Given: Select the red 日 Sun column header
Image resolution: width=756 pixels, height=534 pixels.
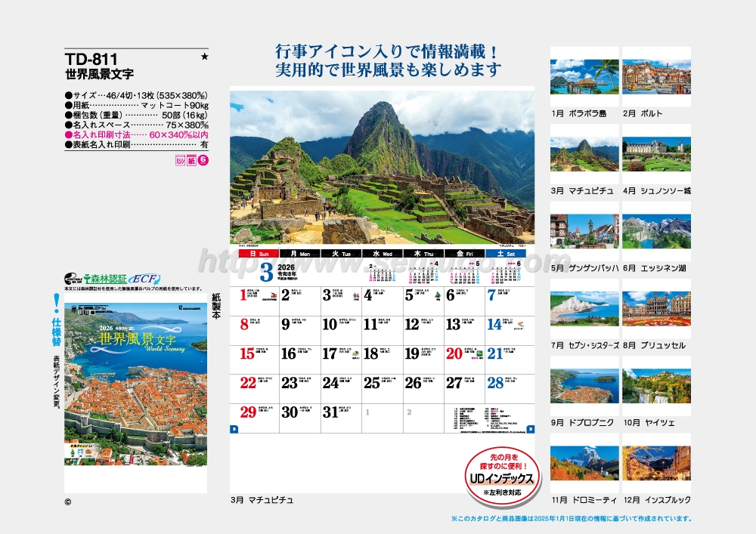Looking at the screenshot, I should (x=249, y=254).
